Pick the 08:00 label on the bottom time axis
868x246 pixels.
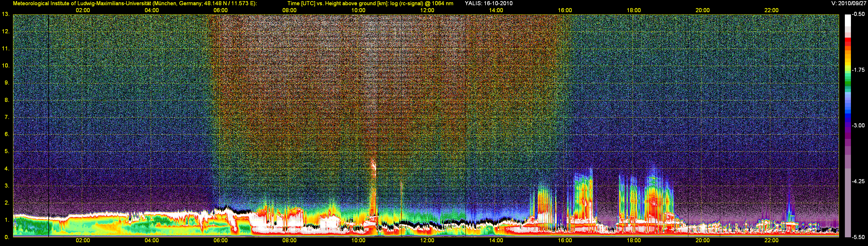(x=289, y=240)
